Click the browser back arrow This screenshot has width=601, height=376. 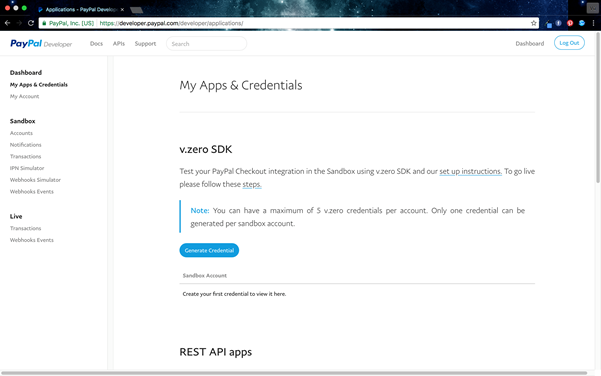[x=7, y=23]
